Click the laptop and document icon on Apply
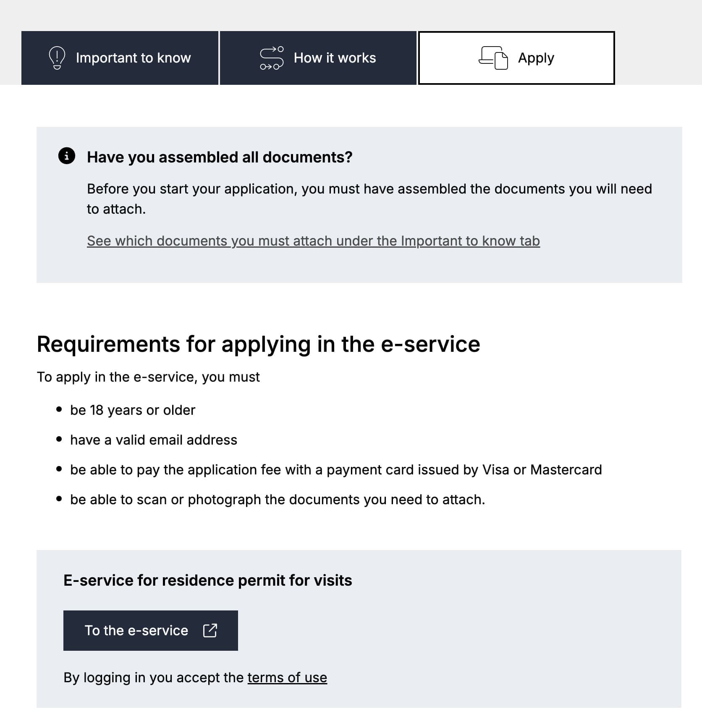Screen dimensions: 702x728 point(493,58)
